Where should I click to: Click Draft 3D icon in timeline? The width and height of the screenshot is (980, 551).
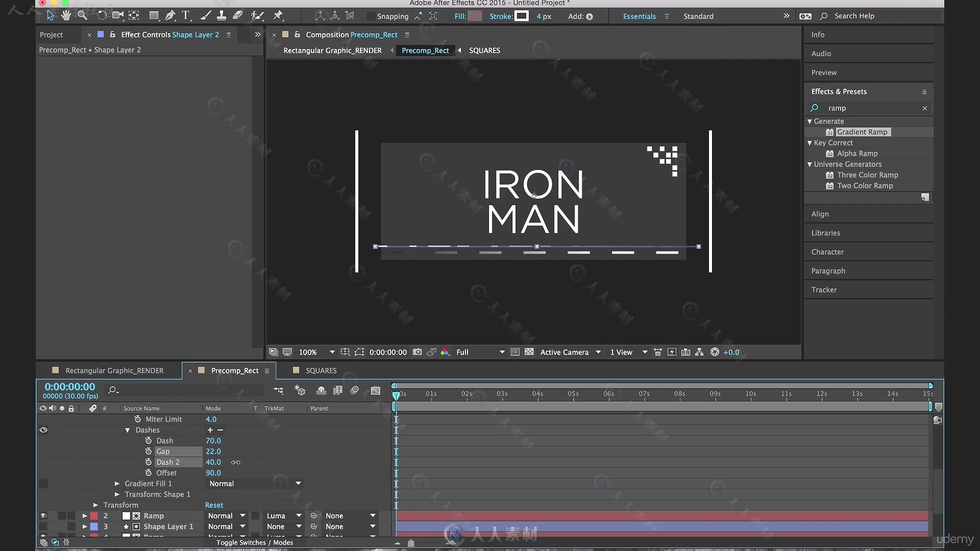pyautogui.click(x=300, y=390)
